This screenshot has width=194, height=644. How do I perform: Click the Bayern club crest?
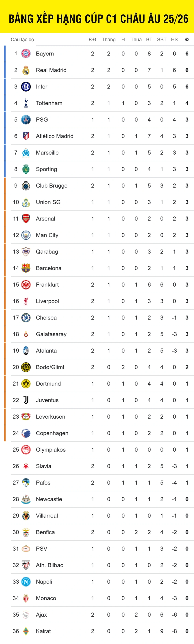click(26, 53)
